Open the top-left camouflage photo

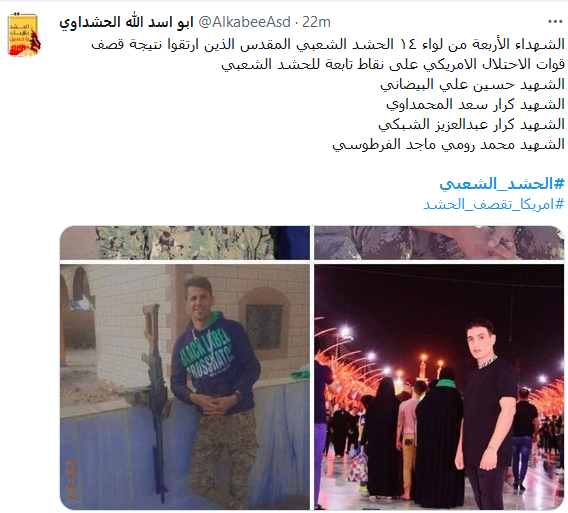tap(185, 242)
